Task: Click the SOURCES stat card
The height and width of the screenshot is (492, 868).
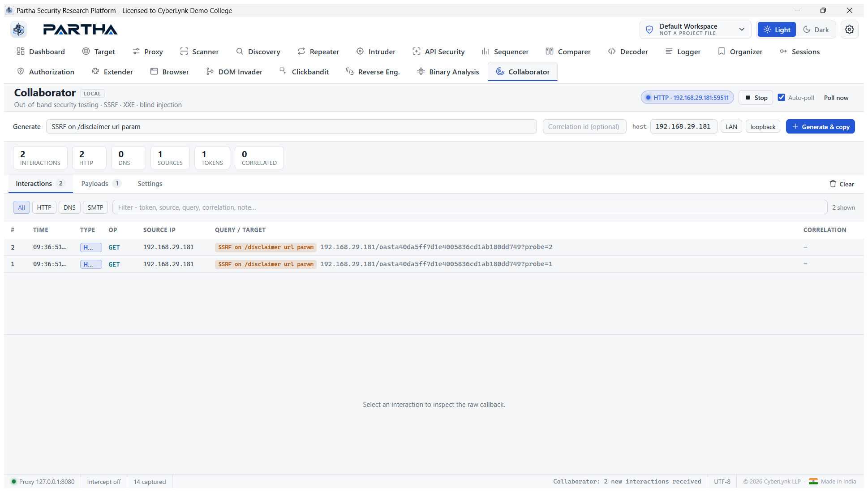Action: point(170,158)
